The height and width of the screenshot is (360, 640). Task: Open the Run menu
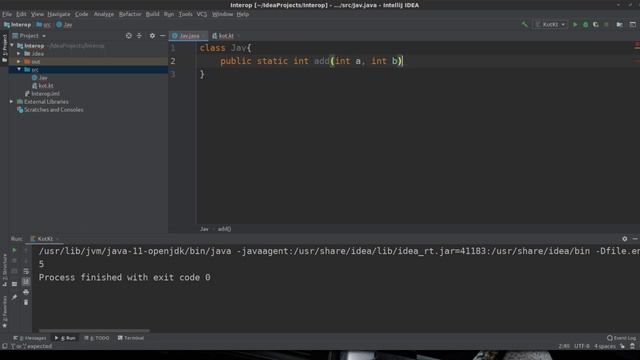point(169,14)
